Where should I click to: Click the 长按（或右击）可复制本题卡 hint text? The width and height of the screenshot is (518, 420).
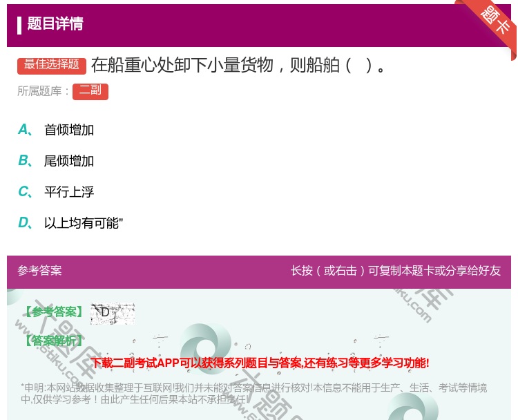pos(396,271)
